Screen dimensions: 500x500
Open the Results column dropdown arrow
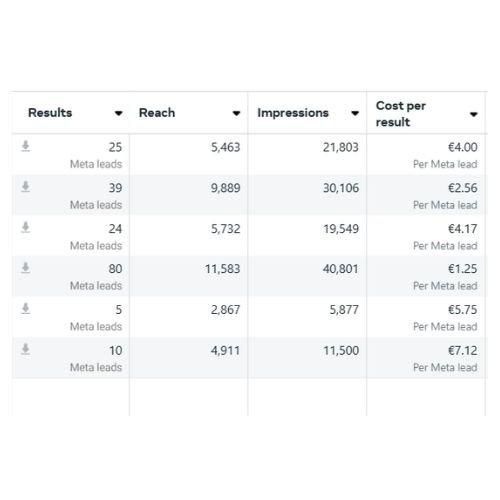[118, 113]
